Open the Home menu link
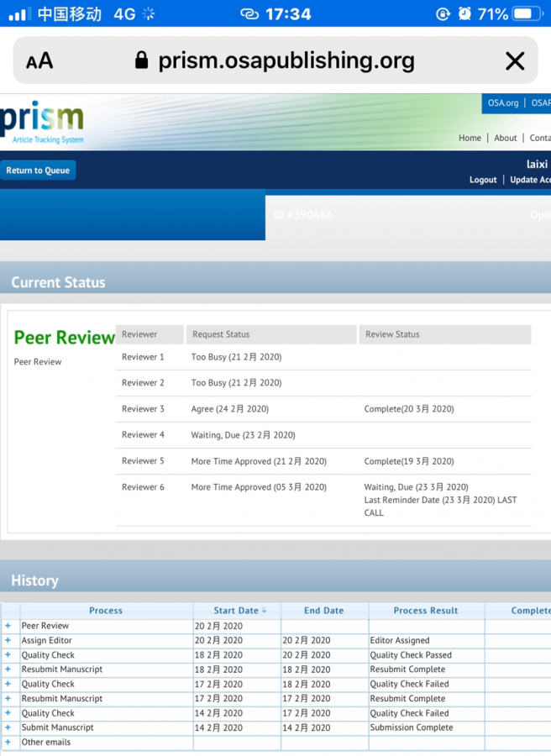551x756 pixels. [x=470, y=138]
